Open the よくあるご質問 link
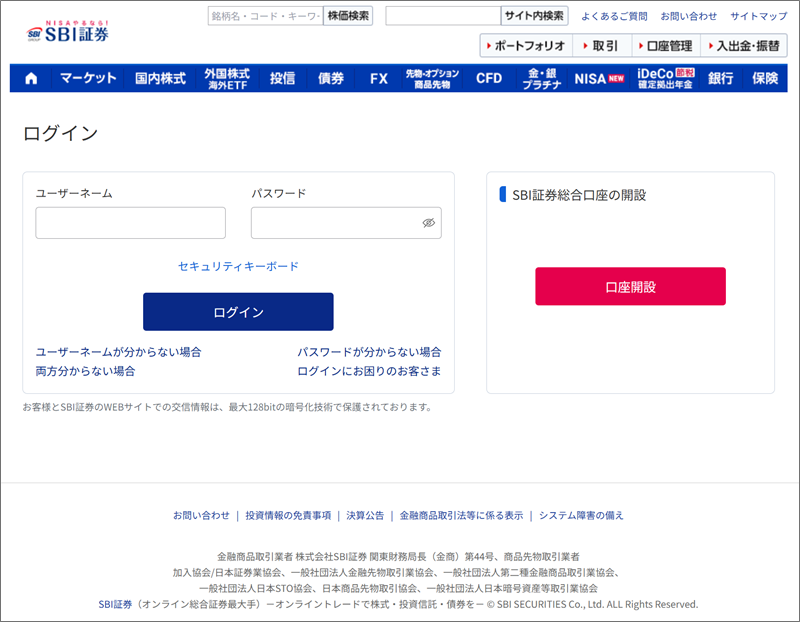The height and width of the screenshot is (622, 800). [614, 16]
